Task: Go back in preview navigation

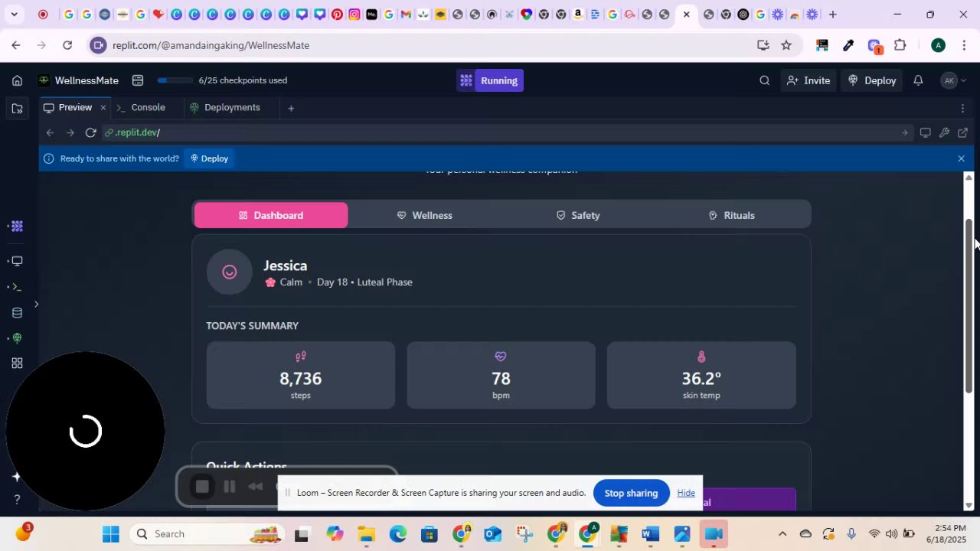Action: click(50, 132)
